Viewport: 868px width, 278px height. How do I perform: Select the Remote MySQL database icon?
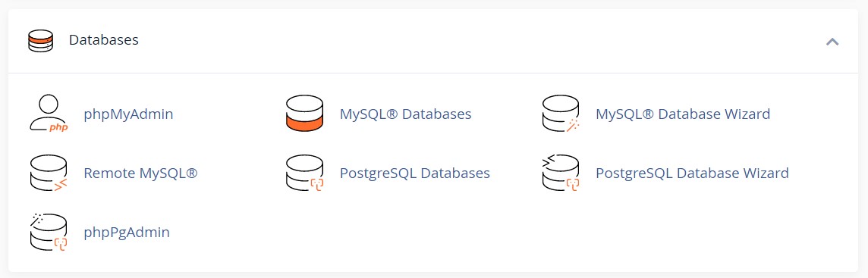click(48, 173)
